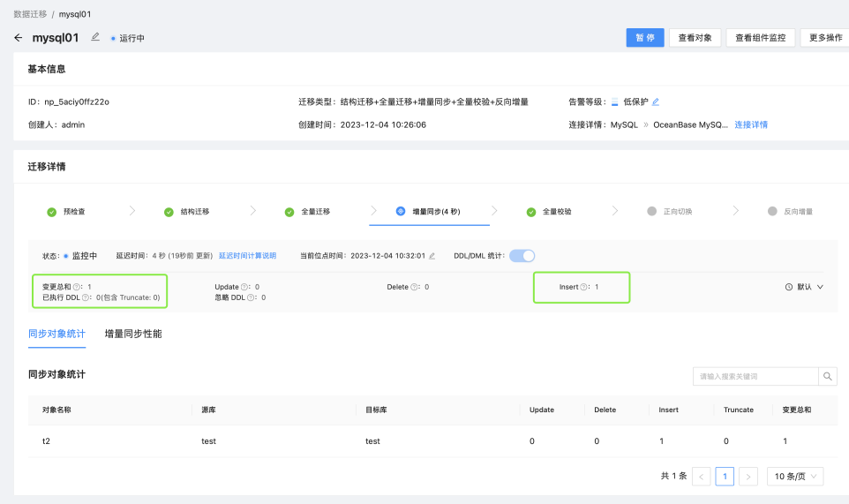This screenshot has height=504, width=849.
Task: Open the 更多操作 menu
Action: tap(825, 38)
